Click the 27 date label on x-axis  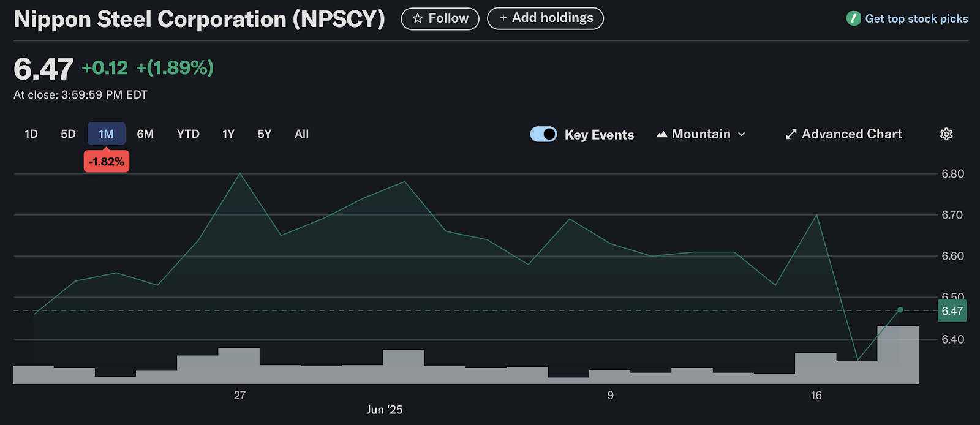tap(239, 396)
